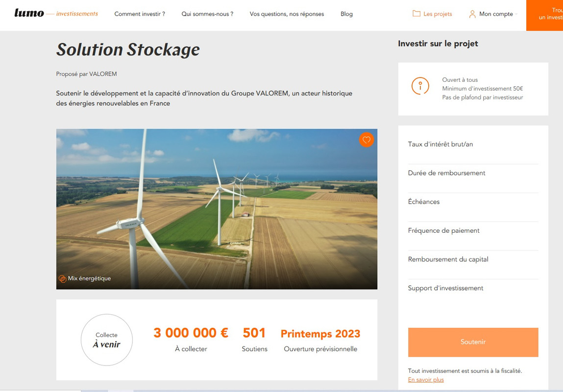Click the Collecte À venir circle

107,340
